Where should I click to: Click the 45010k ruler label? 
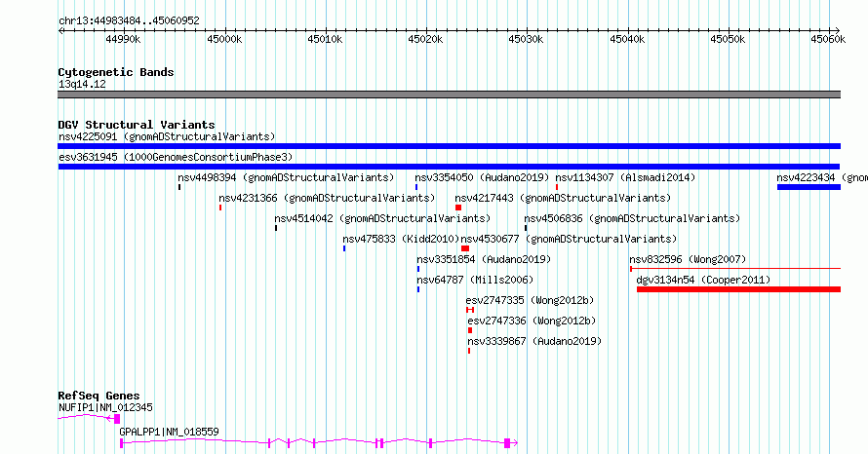click(x=325, y=39)
